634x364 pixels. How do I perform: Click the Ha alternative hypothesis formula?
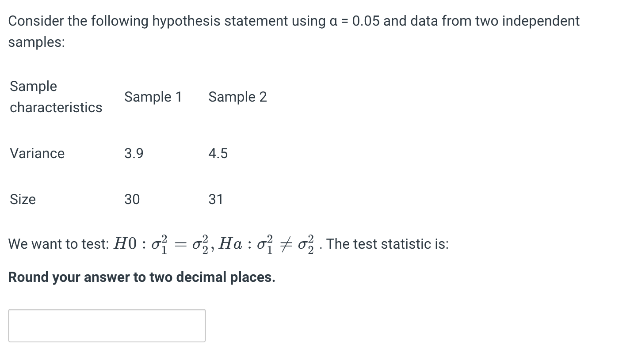269,244
